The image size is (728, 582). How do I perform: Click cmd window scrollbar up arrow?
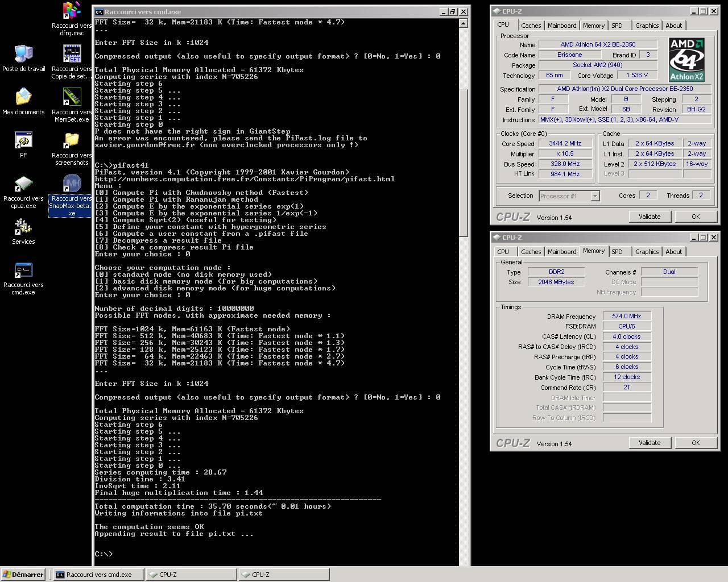point(463,23)
